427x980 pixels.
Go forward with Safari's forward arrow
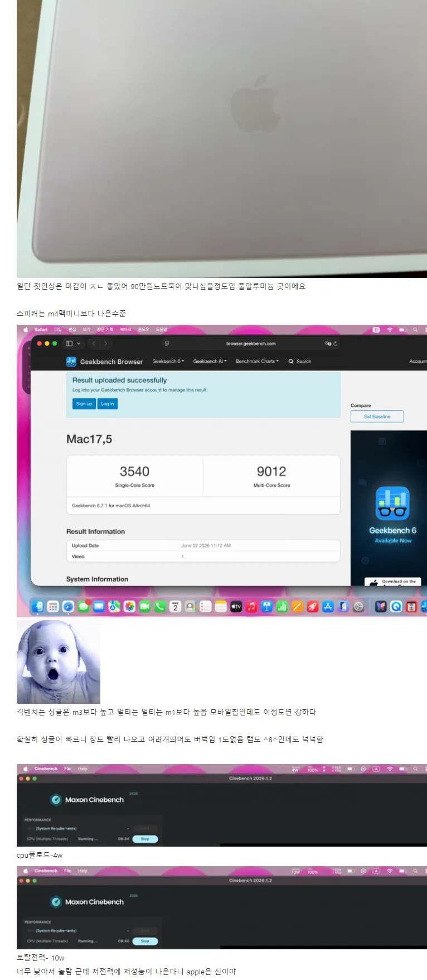click(x=105, y=344)
